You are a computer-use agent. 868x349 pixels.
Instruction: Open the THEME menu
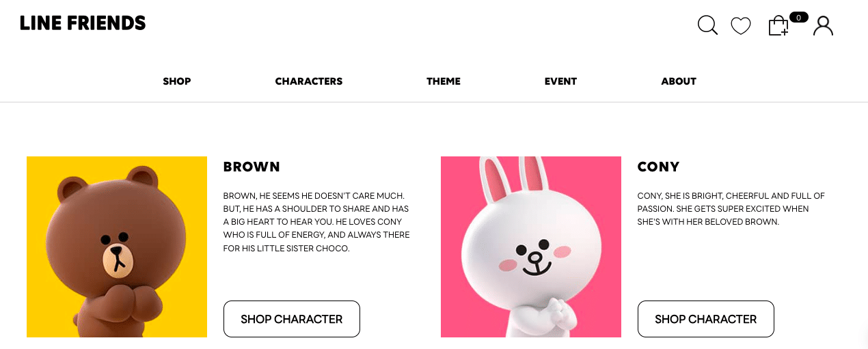[x=444, y=81]
